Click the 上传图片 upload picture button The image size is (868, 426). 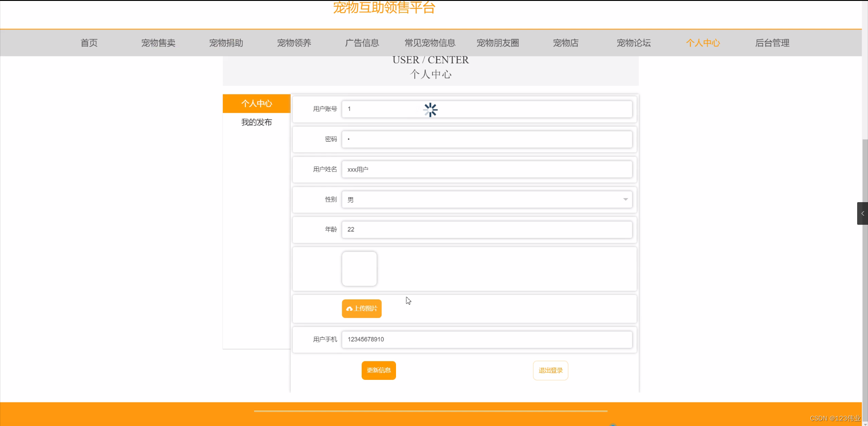tap(361, 308)
